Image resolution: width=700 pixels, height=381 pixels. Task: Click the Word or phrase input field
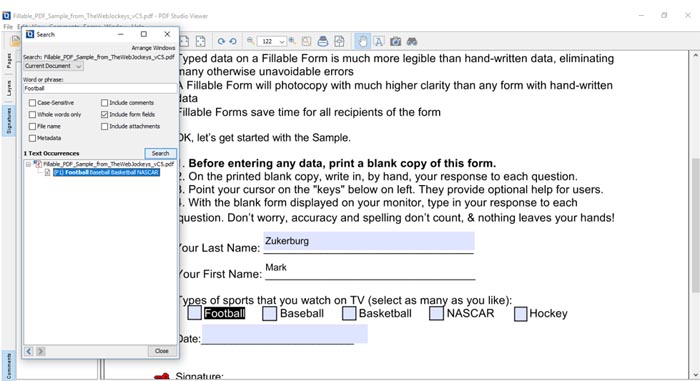[100, 88]
